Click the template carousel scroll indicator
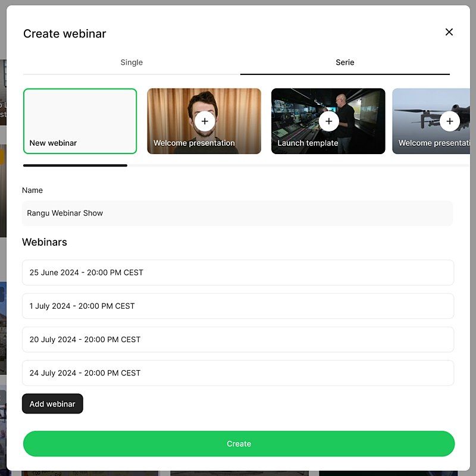 75,165
